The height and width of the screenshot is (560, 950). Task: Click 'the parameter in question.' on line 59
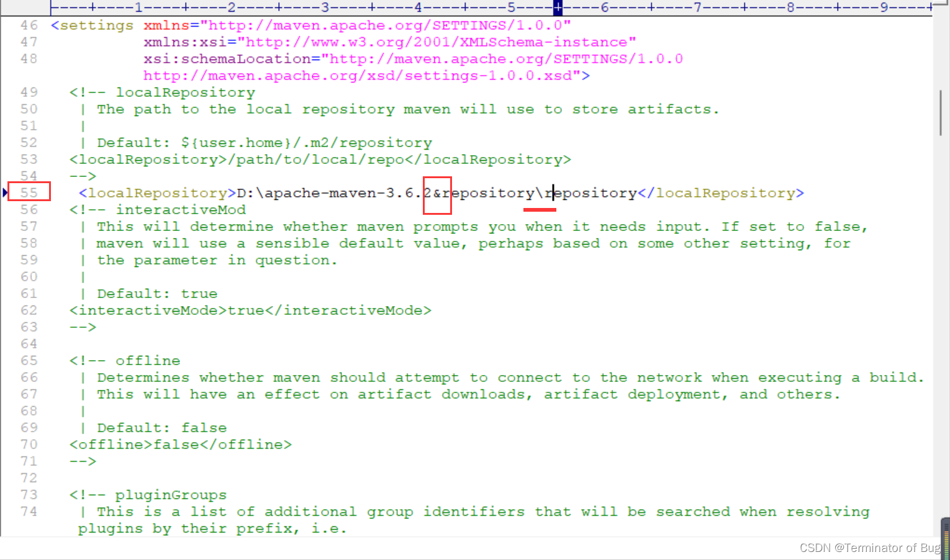point(217,260)
